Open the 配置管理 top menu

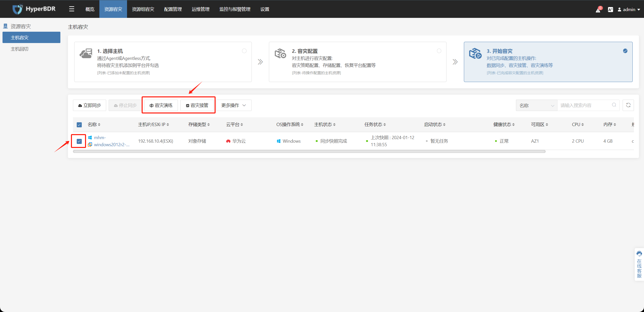173,9
